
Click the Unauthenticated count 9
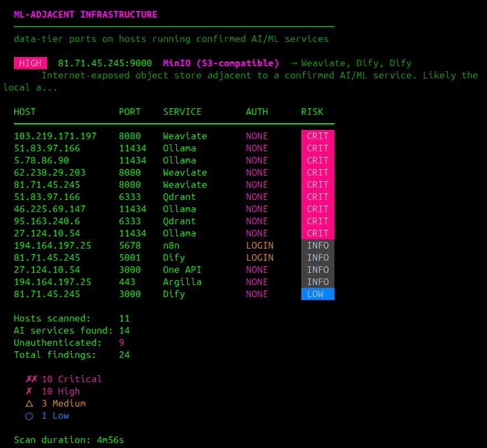click(x=122, y=342)
